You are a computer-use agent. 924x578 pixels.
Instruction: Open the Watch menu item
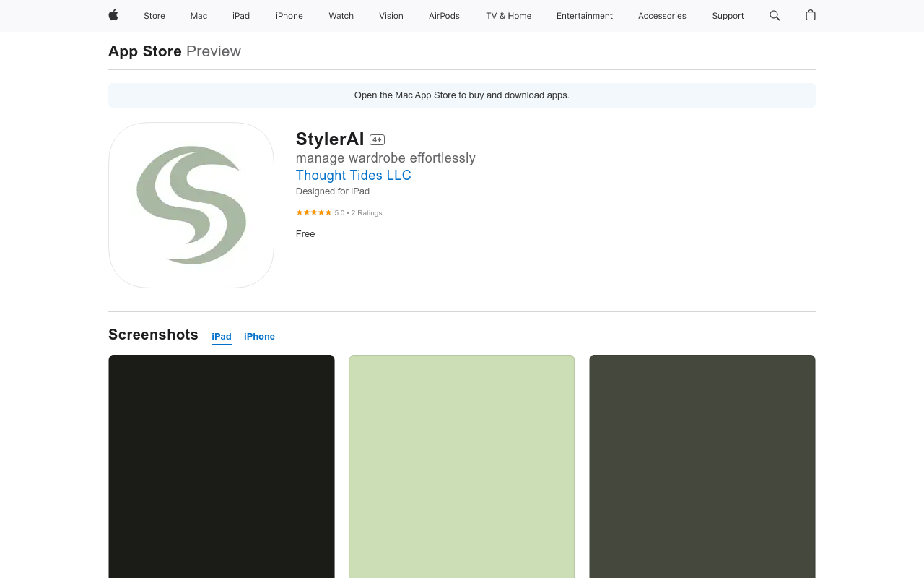coord(341,16)
